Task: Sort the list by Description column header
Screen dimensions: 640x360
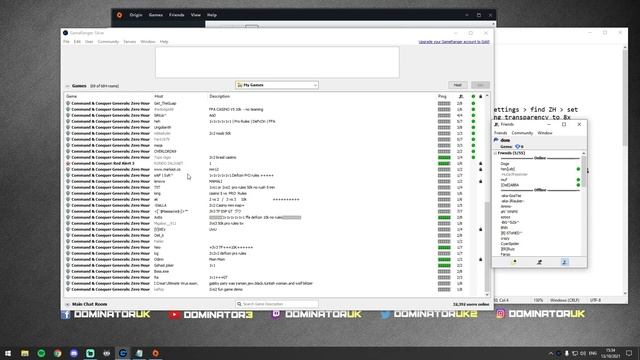Action: click(x=220, y=96)
